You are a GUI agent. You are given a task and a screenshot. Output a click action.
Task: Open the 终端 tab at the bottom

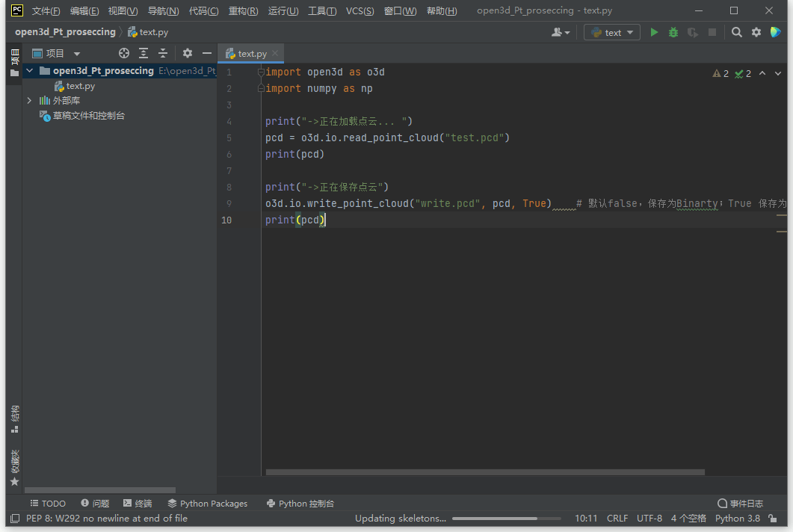click(138, 504)
